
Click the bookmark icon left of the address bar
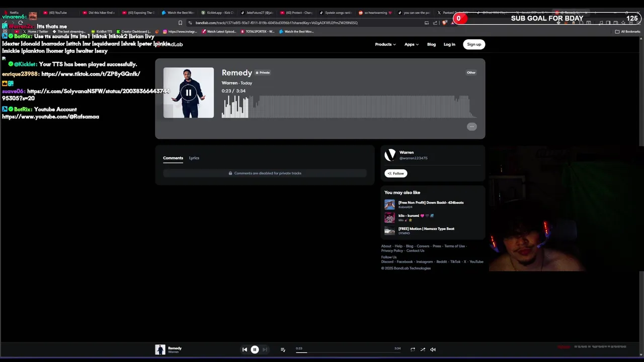click(180, 23)
